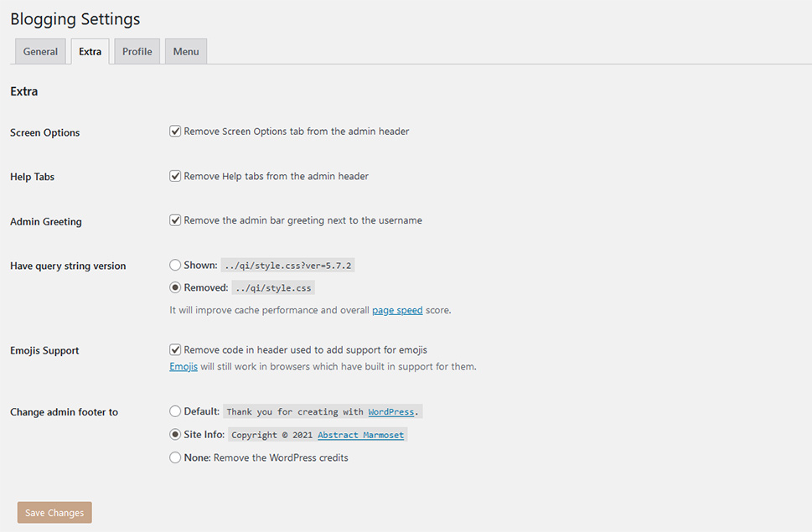The height and width of the screenshot is (532, 812).
Task: Follow the Emojis link
Action: 184,366
